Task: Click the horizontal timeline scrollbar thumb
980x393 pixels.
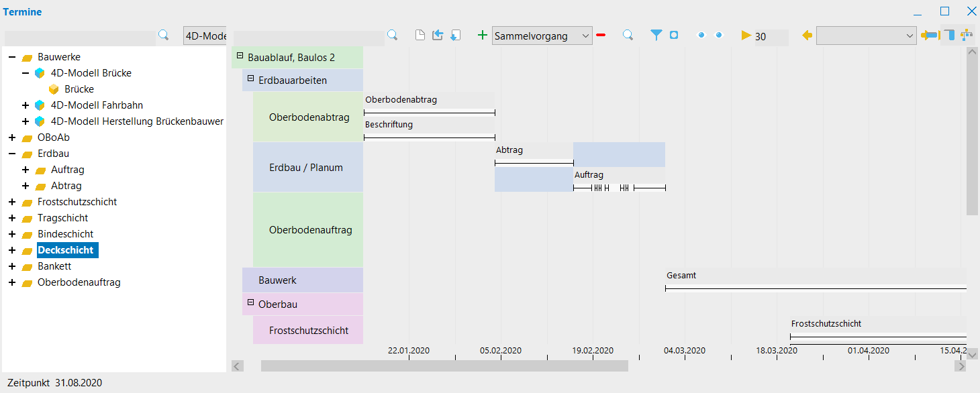Action: click(444, 366)
